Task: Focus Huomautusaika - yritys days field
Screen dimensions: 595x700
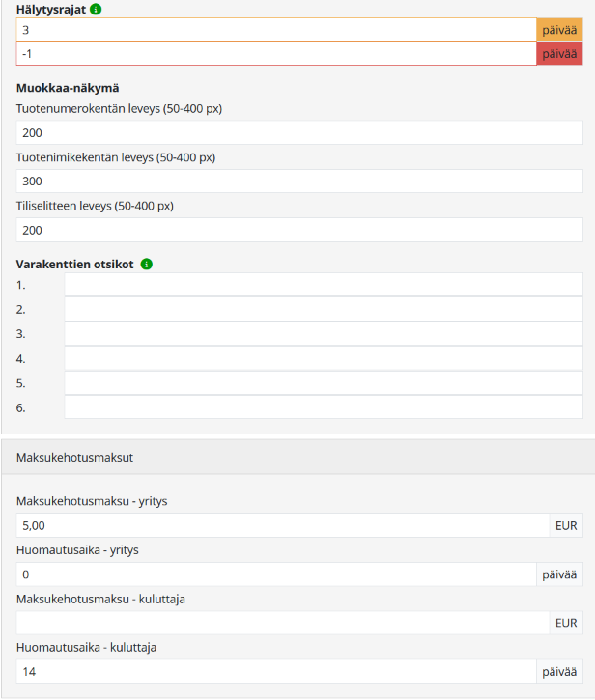Action: point(276,574)
